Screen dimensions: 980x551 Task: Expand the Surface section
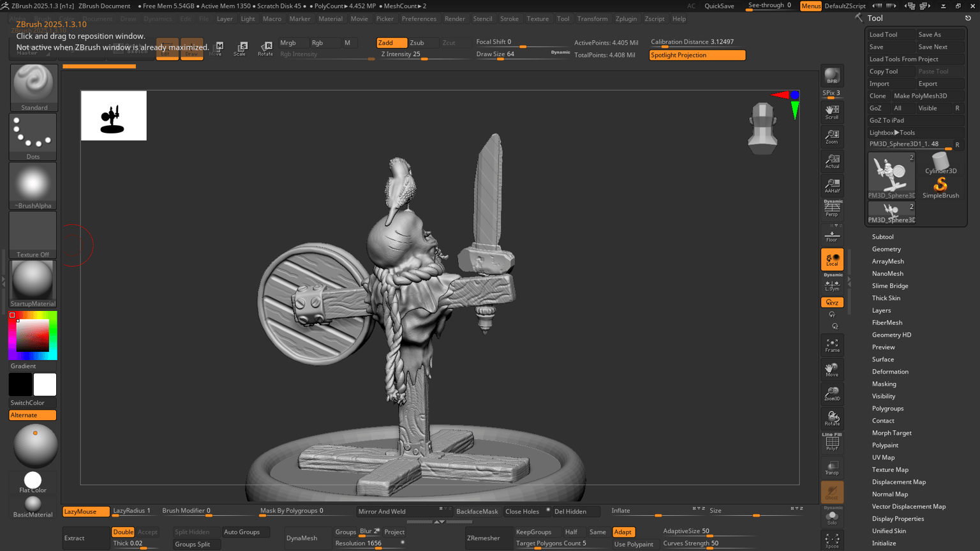pos(882,359)
